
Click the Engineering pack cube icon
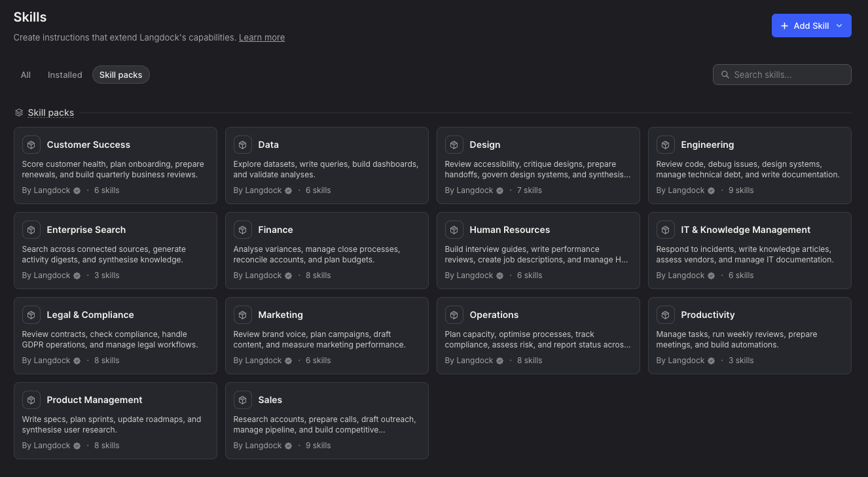[x=666, y=145]
